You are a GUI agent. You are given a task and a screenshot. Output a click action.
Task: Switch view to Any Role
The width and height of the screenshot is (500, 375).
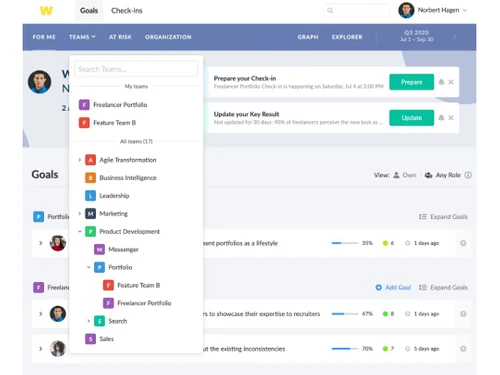click(443, 175)
